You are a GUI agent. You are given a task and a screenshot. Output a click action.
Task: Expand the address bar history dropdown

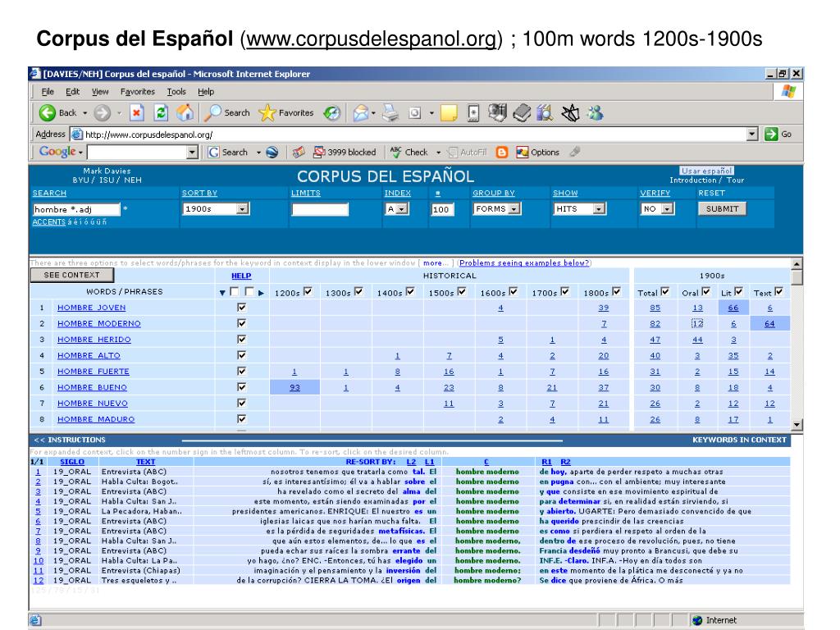[753, 134]
